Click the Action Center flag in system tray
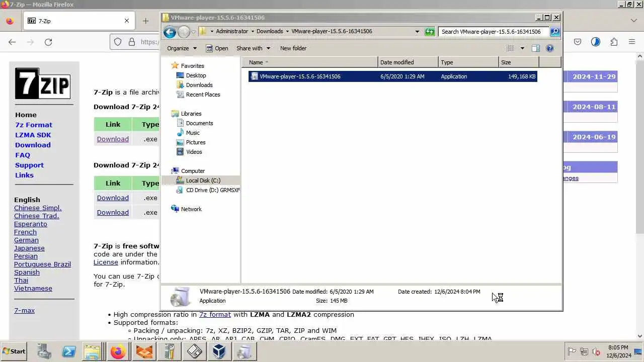This screenshot has width=644, height=362. pos(572,351)
